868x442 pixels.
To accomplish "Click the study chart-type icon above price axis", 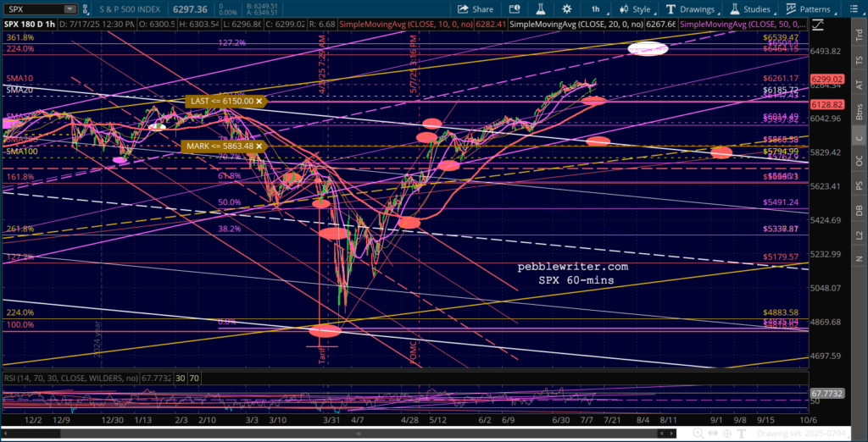I will [x=818, y=25].
